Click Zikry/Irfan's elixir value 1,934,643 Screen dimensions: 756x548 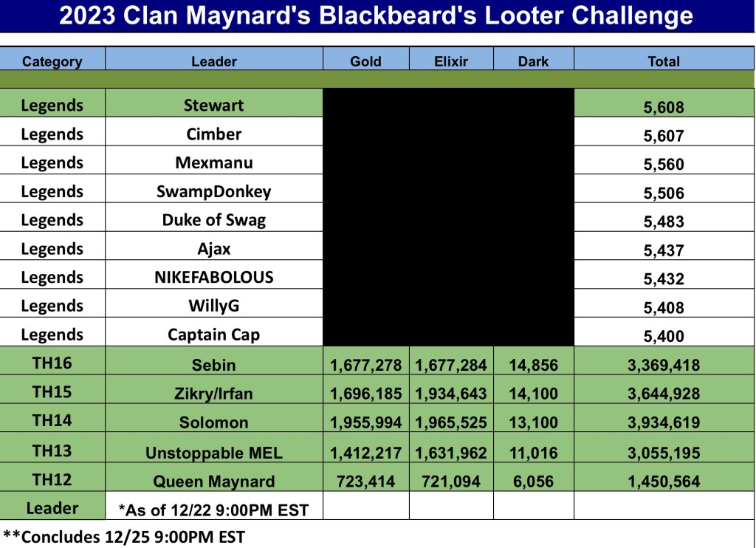[x=451, y=394]
